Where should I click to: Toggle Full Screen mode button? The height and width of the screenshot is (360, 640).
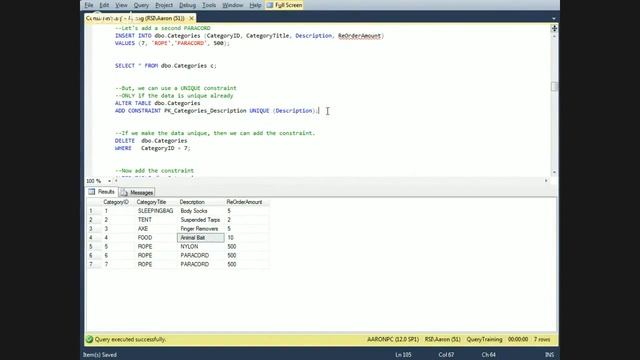pyautogui.click(x=284, y=5)
